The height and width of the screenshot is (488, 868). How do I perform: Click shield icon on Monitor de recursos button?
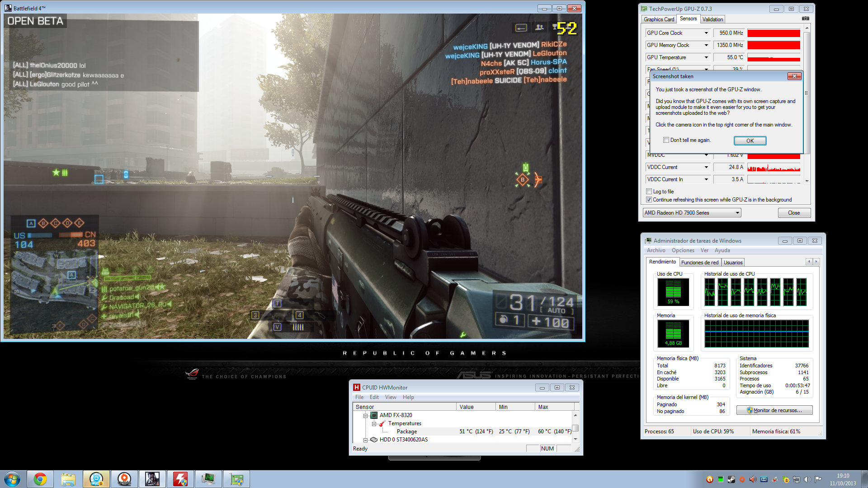(x=750, y=410)
